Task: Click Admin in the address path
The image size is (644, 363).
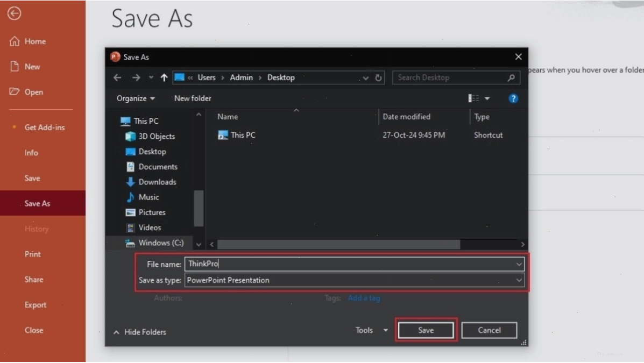Action: (242, 77)
